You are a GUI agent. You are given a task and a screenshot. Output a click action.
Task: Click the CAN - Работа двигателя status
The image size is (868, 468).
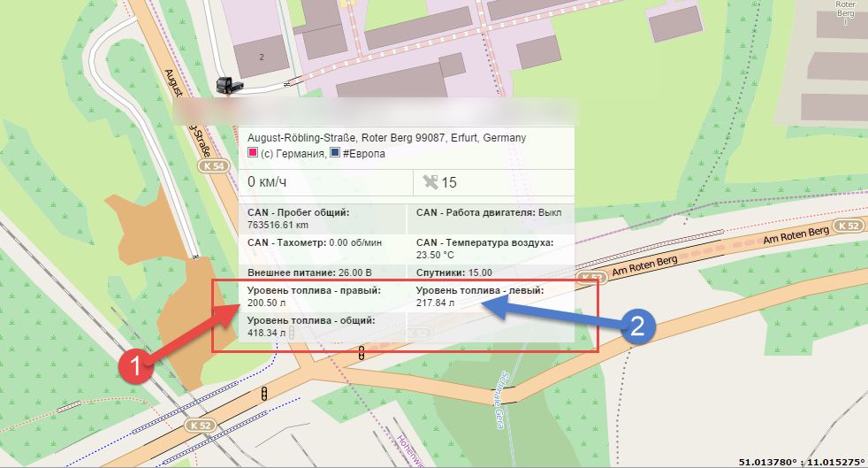[489, 212]
